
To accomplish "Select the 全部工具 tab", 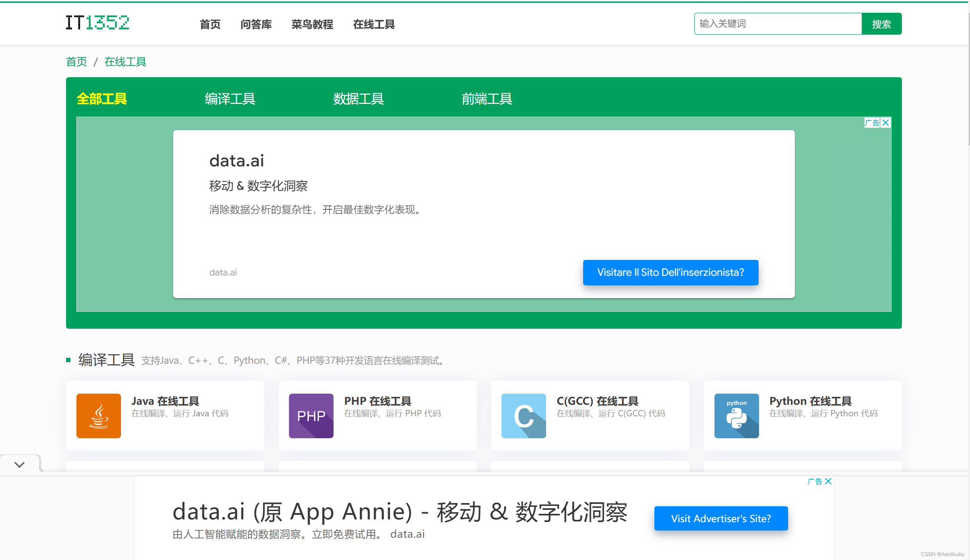I will 101,98.
